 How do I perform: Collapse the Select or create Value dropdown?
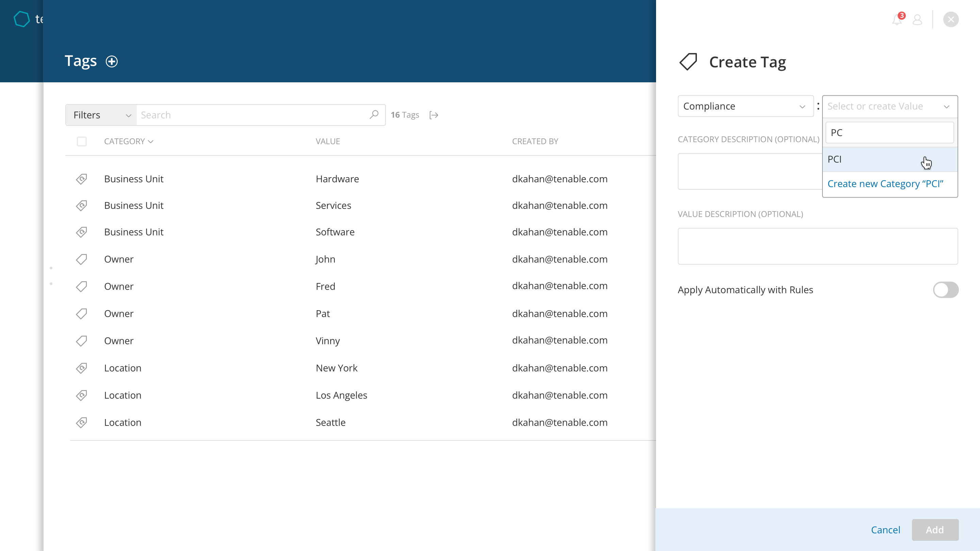coord(946,106)
